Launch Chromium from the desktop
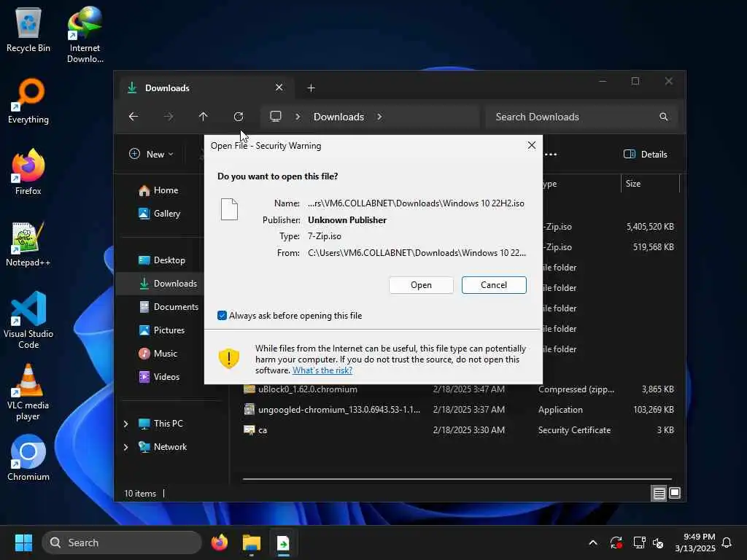Screen dimensions: 747x560 (28, 458)
